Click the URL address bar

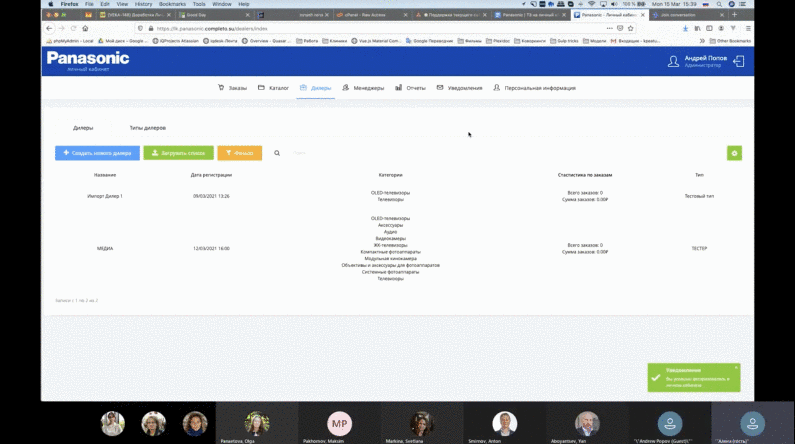[x=375, y=28]
